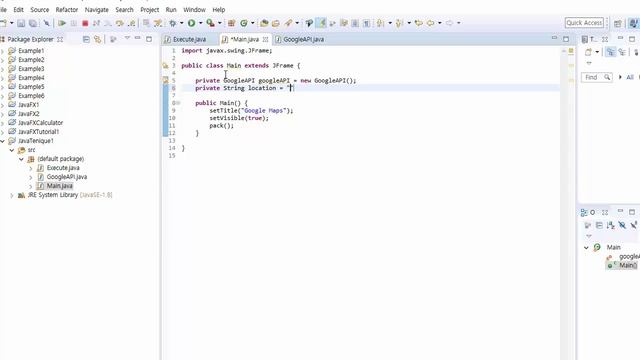Expand the JRE System Library node
This screenshot has height=360, width=640.
12,195
